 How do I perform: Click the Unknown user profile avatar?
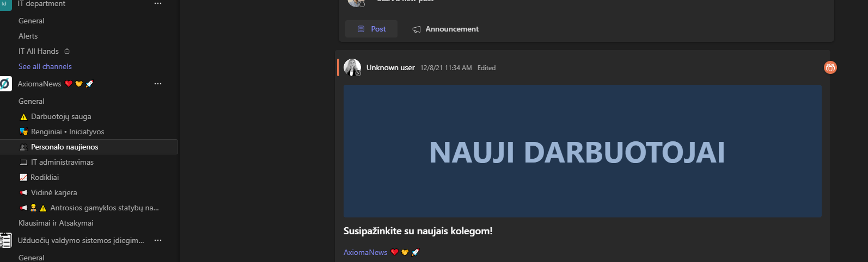coord(352,67)
